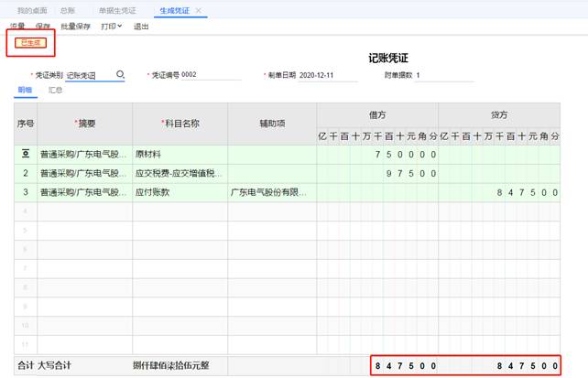
Task: Click the 已生成 status label
Action: [x=30, y=43]
